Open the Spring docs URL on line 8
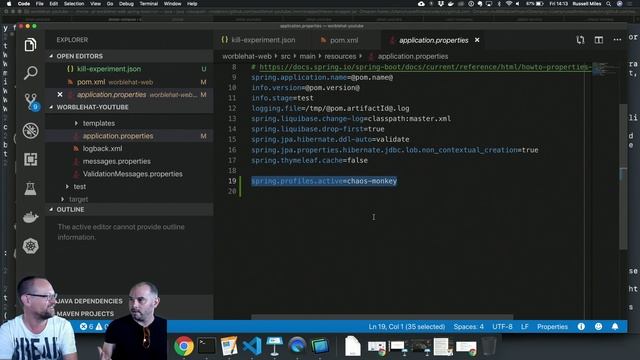Image resolution: width=640 pixels, height=360 pixels. (425, 67)
